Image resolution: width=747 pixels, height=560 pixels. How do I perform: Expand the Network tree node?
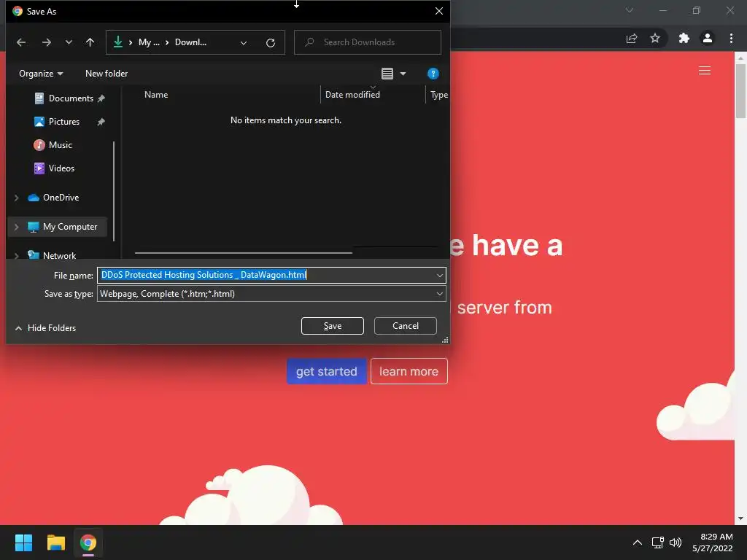coord(17,256)
